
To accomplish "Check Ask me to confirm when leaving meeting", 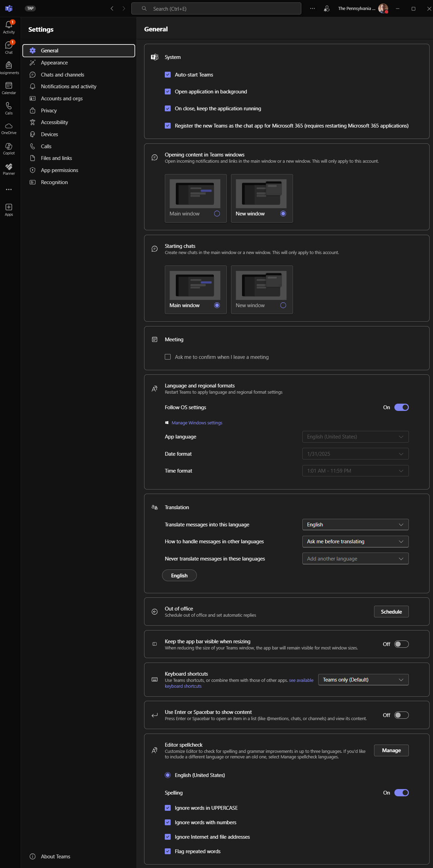I will [x=168, y=357].
